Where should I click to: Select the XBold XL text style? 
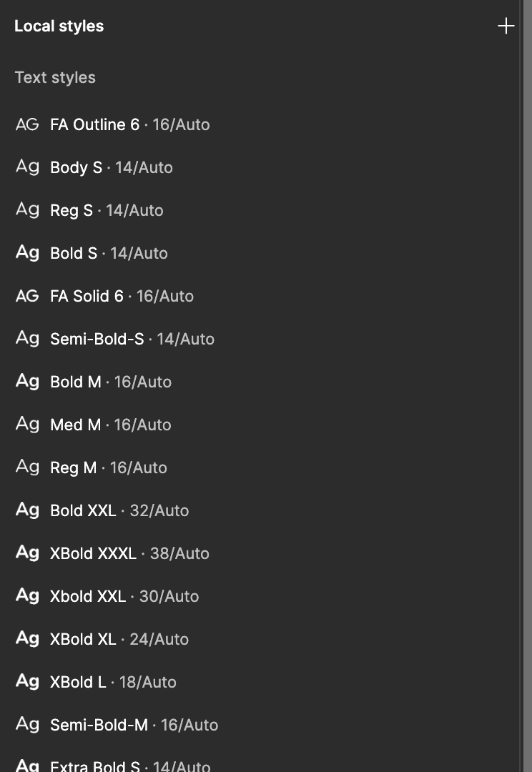[119, 639]
